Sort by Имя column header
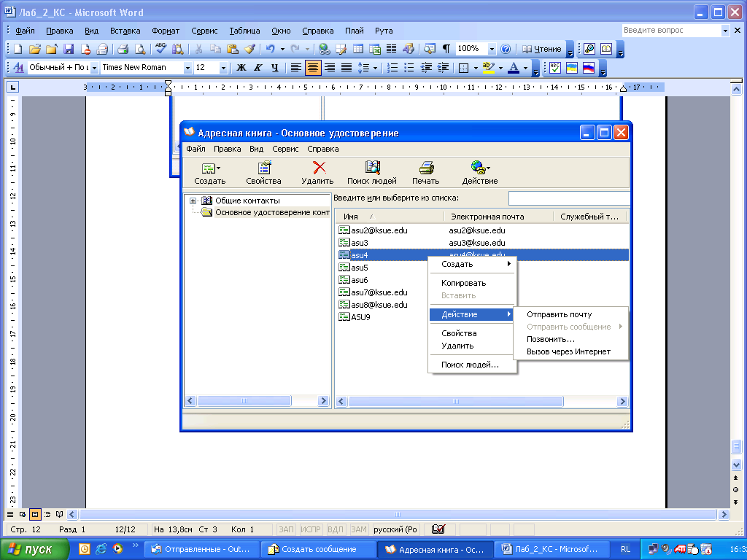The image size is (747, 560). pyautogui.click(x=390, y=217)
